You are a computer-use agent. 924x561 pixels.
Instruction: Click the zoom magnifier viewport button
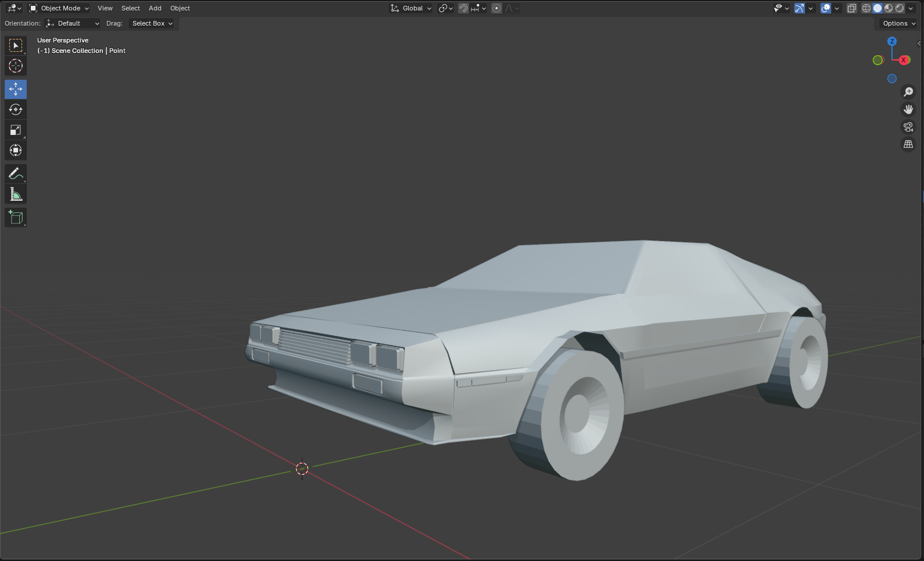(x=908, y=92)
